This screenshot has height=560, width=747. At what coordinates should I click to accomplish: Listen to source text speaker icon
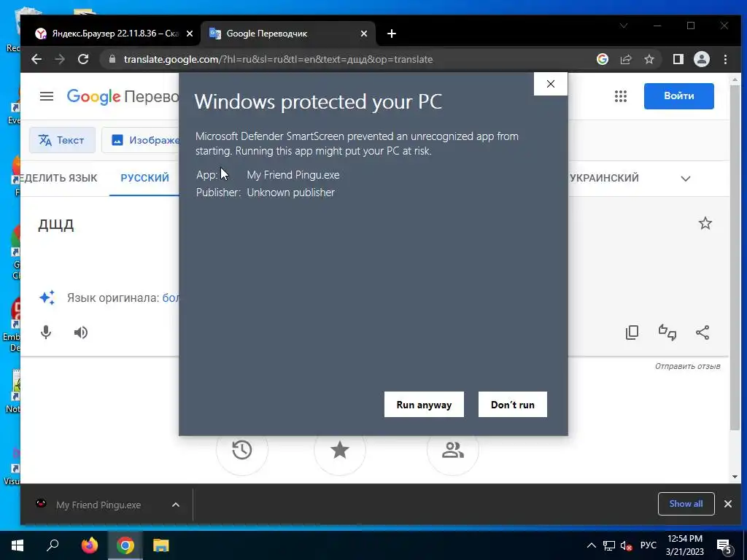click(81, 332)
